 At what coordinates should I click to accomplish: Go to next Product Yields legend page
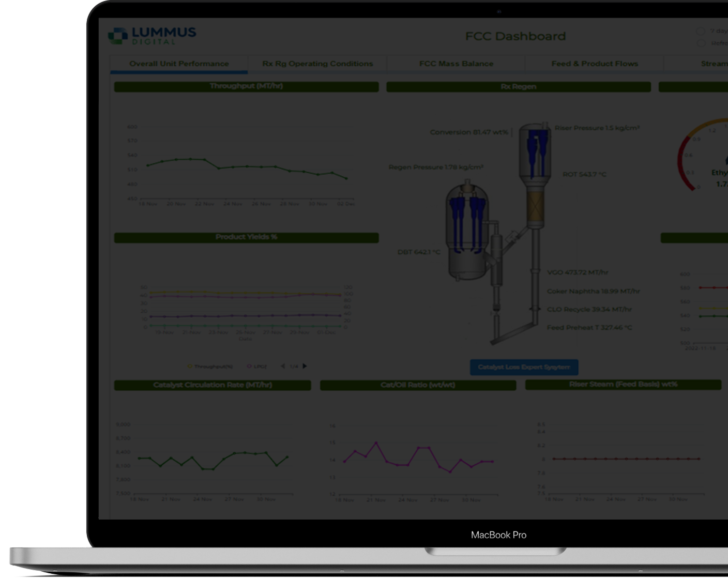pos(305,366)
